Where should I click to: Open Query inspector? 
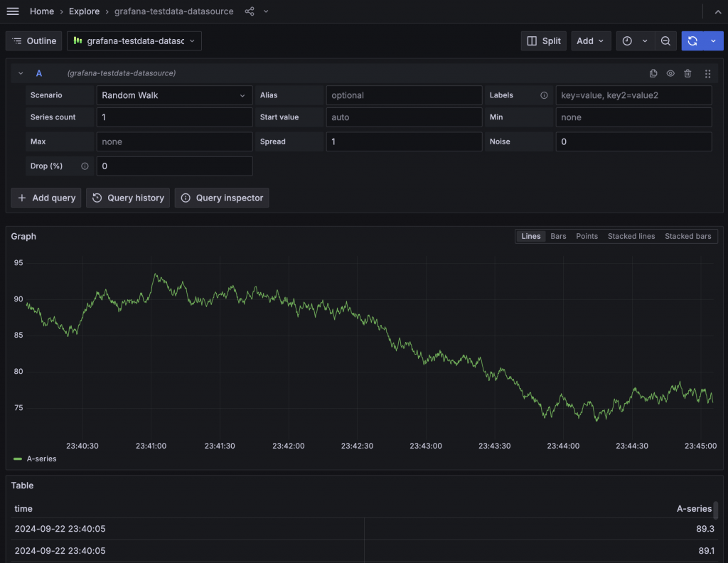[x=222, y=198]
